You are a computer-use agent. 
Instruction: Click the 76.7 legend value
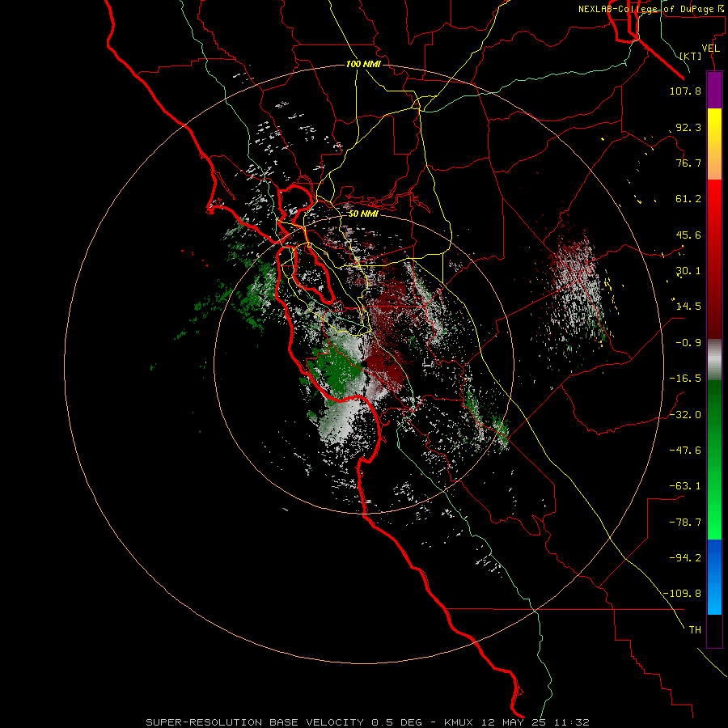click(x=688, y=163)
